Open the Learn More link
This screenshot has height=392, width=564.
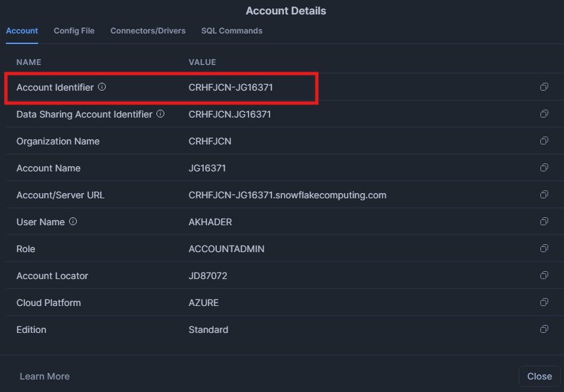45,376
